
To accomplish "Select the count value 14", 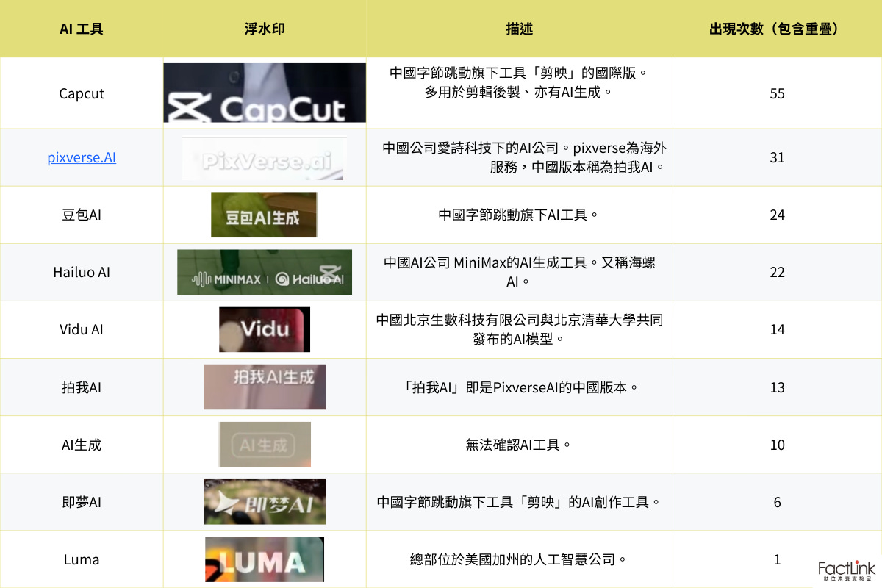I will pyautogui.click(x=777, y=329).
